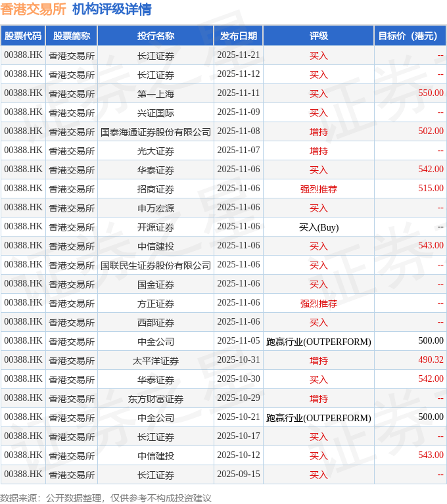Select the 国金证券 broker cell

[x=156, y=285]
